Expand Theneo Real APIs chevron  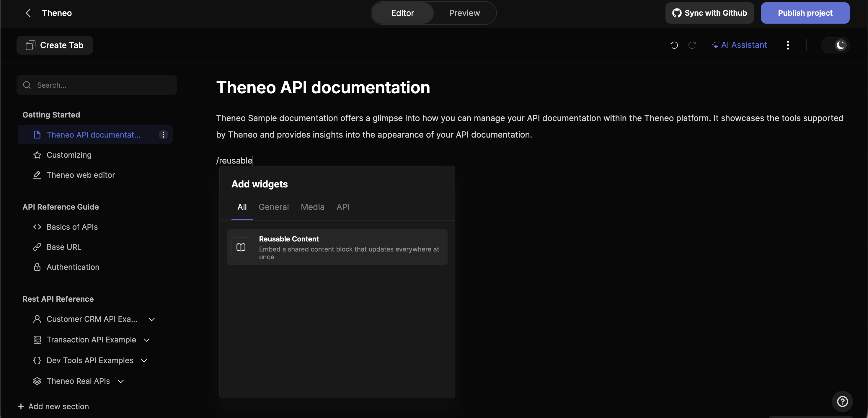pyautogui.click(x=121, y=381)
